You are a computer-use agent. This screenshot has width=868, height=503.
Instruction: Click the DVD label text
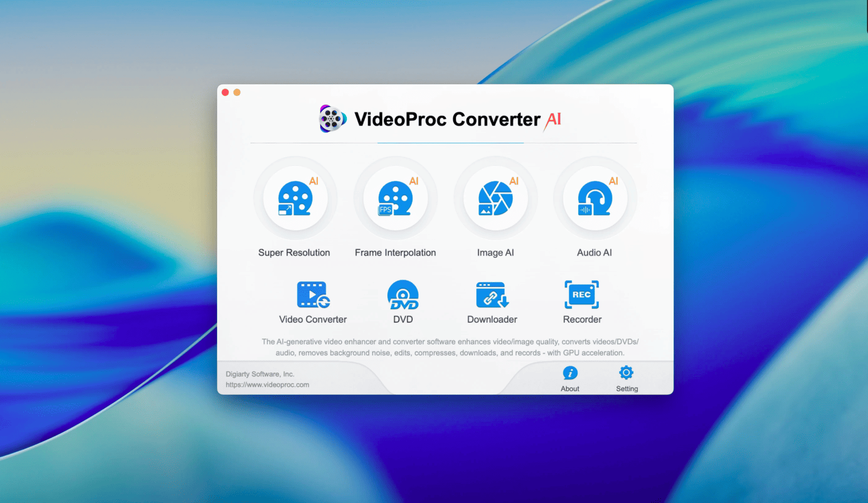[403, 320]
